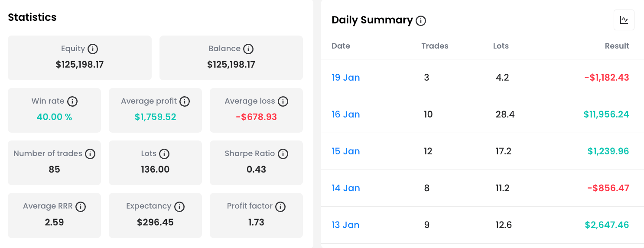
Task: Show info for Win rate
Action: pos(72,101)
